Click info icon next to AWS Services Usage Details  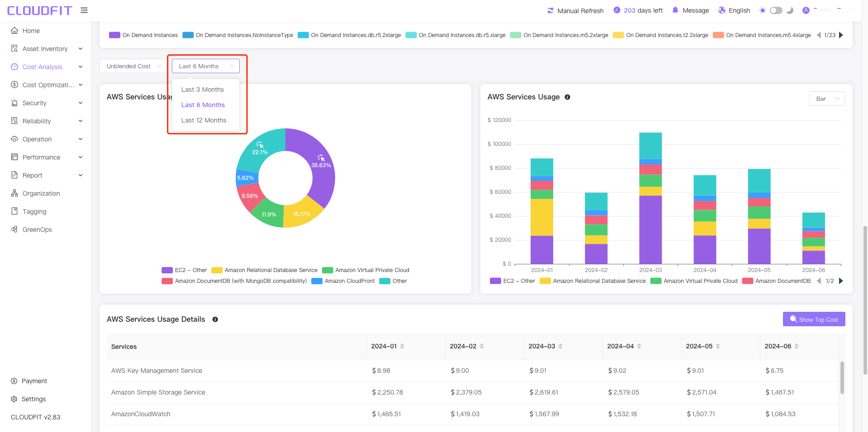click(x=215, y=319)
